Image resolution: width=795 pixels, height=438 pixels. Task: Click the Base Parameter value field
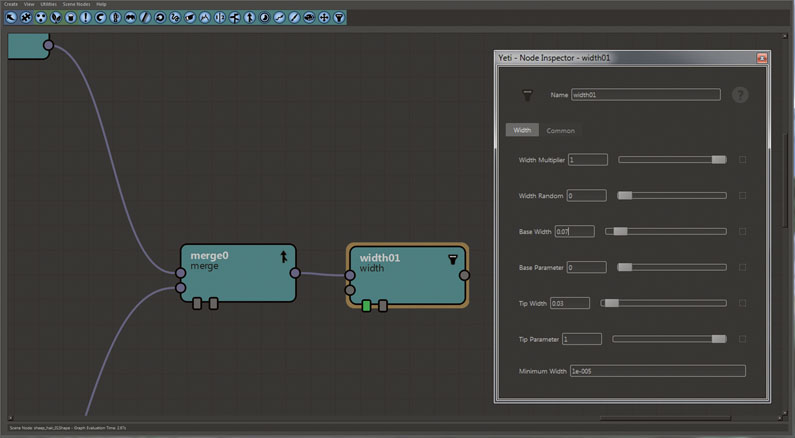(587, 267)
